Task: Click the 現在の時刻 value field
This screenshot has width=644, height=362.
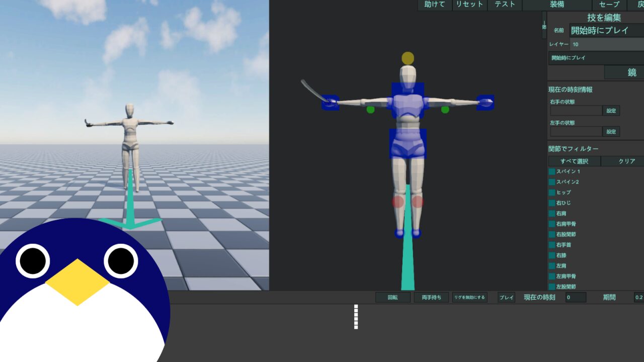Action: click(576, 297)
